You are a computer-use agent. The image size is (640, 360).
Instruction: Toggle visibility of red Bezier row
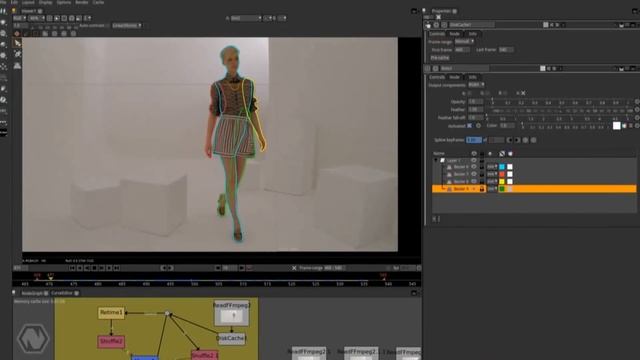tap(474, 174)
